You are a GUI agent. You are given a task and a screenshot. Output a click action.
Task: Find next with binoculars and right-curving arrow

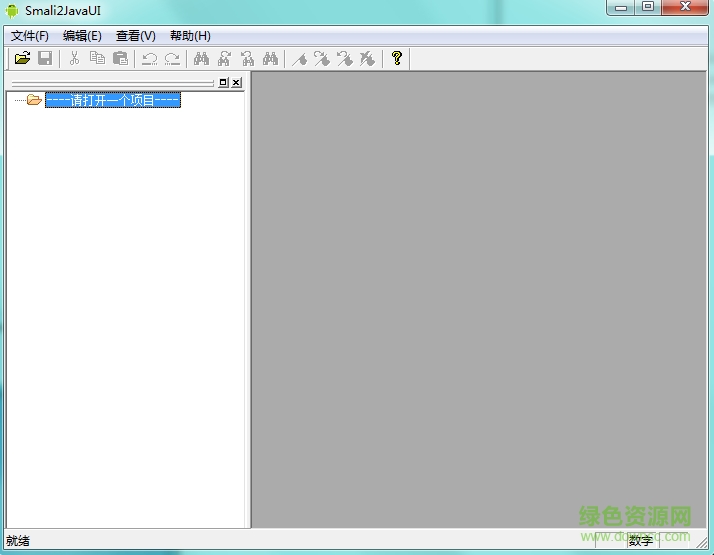(x=224, y=58)
